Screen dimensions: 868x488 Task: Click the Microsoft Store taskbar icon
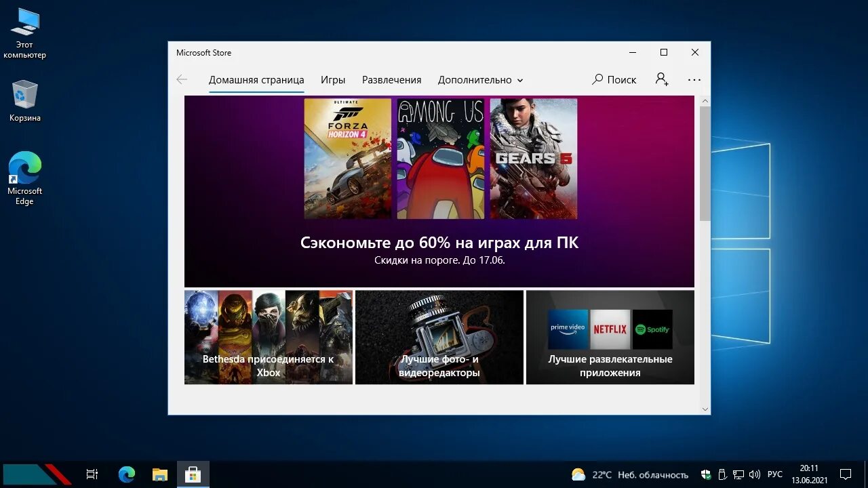click(x=193, y=474)
